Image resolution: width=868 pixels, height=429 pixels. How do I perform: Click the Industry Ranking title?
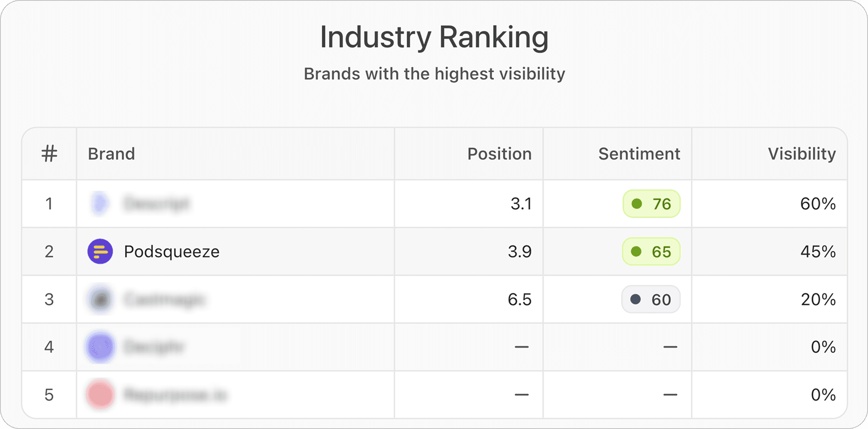tap(434, 37)
